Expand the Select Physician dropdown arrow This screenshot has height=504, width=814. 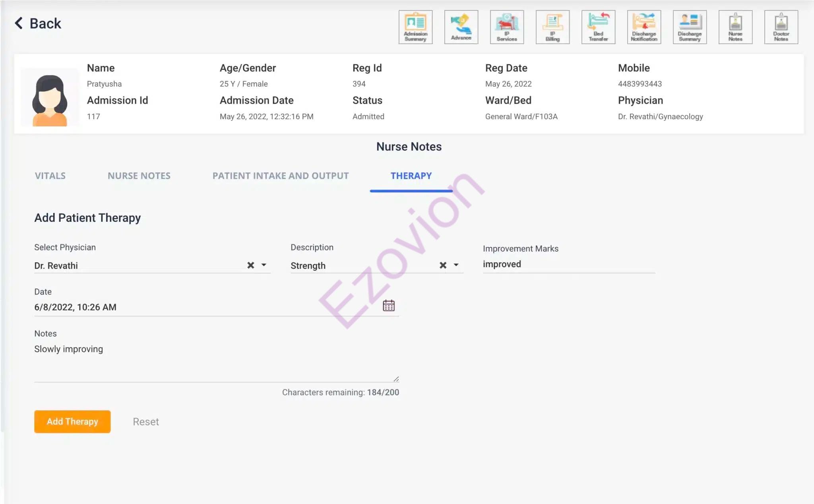pos(264,265)
